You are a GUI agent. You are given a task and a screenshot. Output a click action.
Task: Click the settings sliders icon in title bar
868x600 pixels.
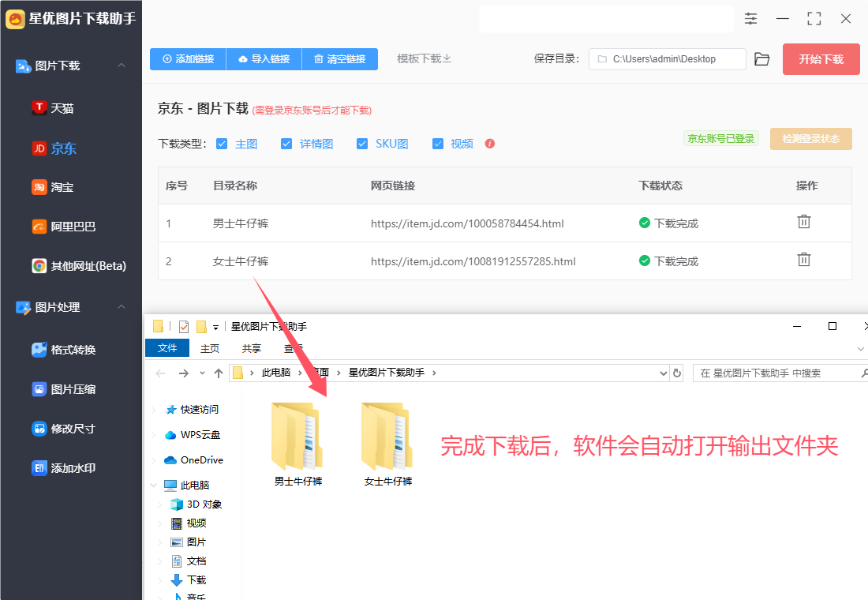pos(750,18)
